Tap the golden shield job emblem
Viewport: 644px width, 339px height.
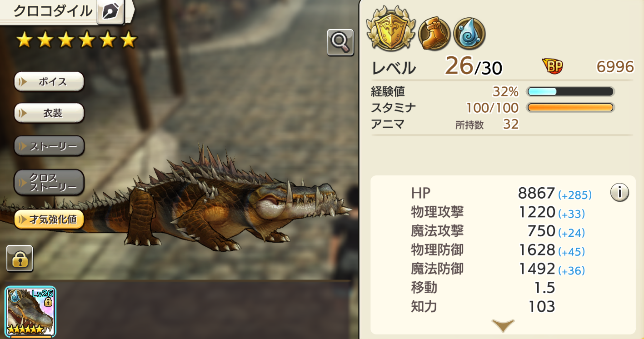[x=391, y=28]
